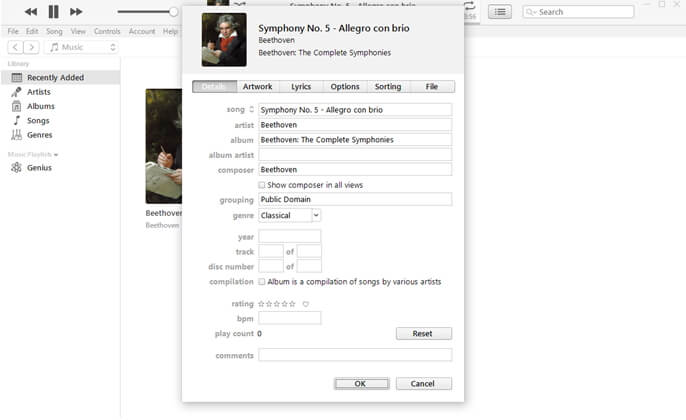Cancel the song info dialog
This screenshot has width=686, height=420.
[424, 384]
